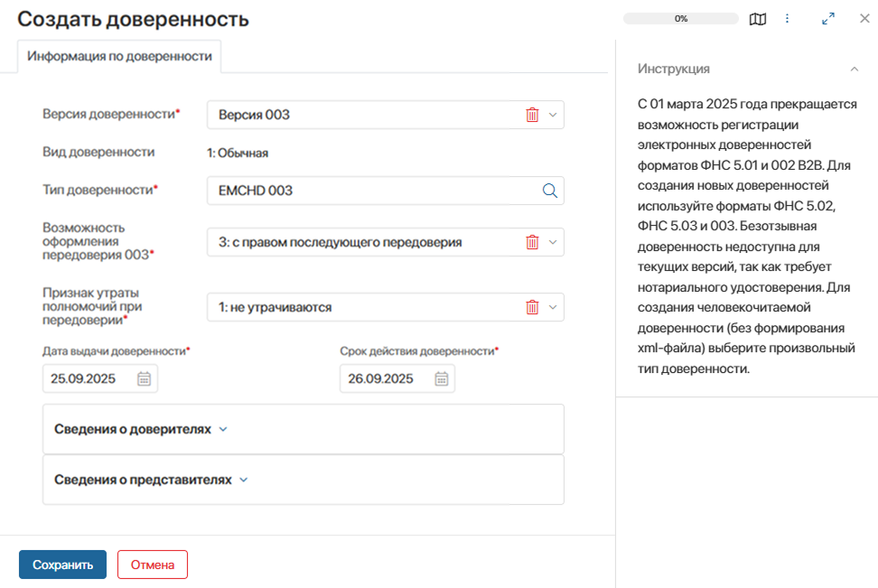Open Возможность оформления передоверия dropdown arrow

tap(553, 242)
